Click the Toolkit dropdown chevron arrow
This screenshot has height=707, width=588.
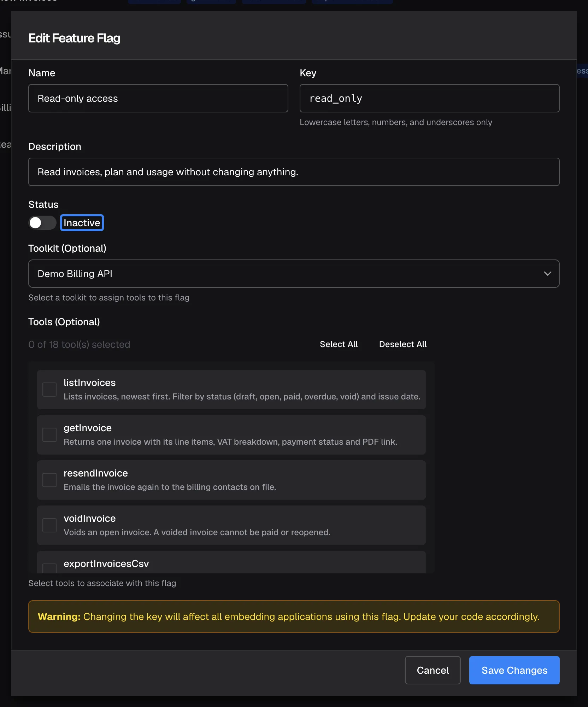(x=547, y=274)
